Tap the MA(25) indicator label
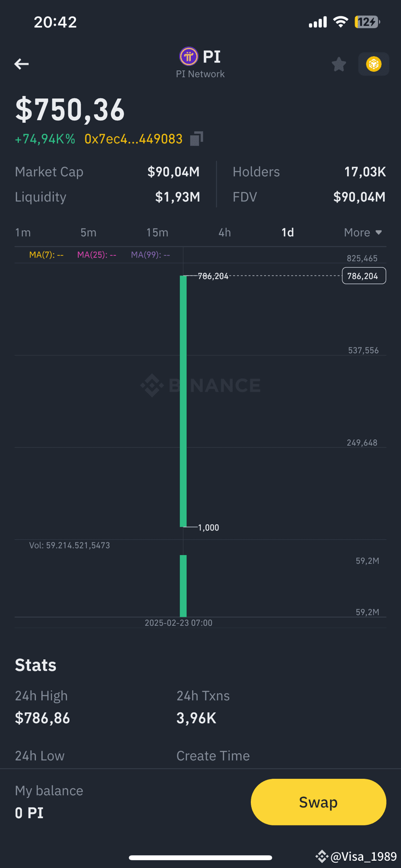Image resolution: width=401 pixels, height=868 pixels. coord(97,255)
